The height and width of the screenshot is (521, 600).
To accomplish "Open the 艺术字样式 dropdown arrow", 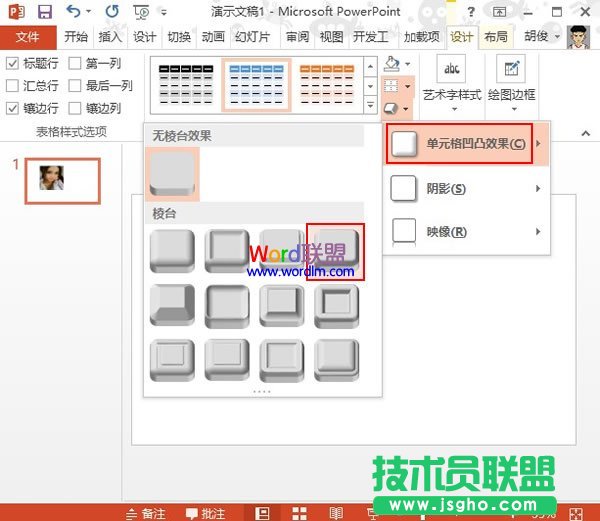I will pyautogui.click(x=455, y=109).
